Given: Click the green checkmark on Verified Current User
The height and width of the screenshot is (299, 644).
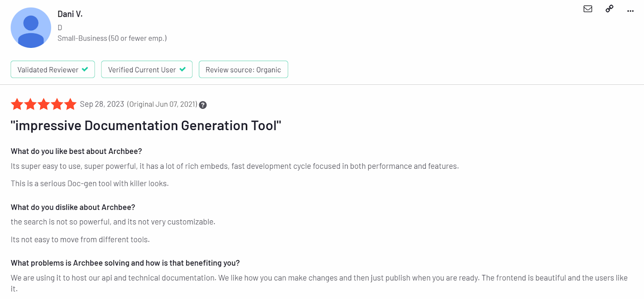Looking at the screenshot, I should tap(183, 69).
